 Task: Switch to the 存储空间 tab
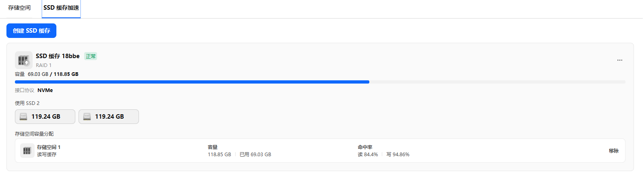[x=19, y=8]
